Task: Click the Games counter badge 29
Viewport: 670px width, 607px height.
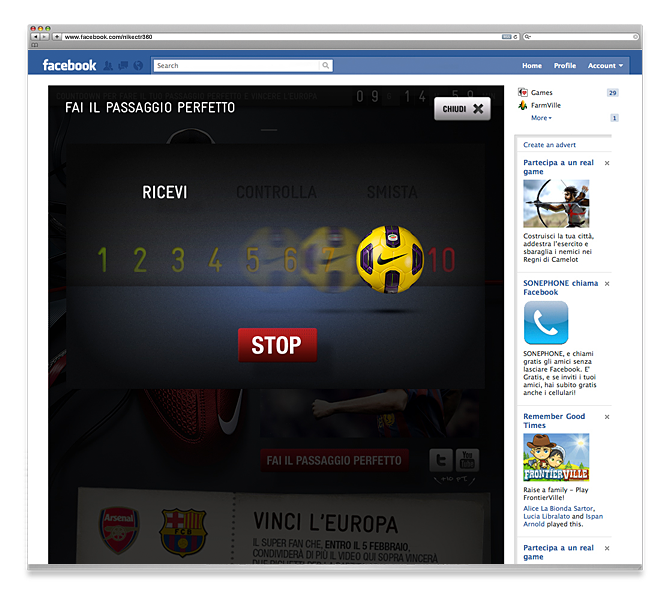Action: (612, 93)
